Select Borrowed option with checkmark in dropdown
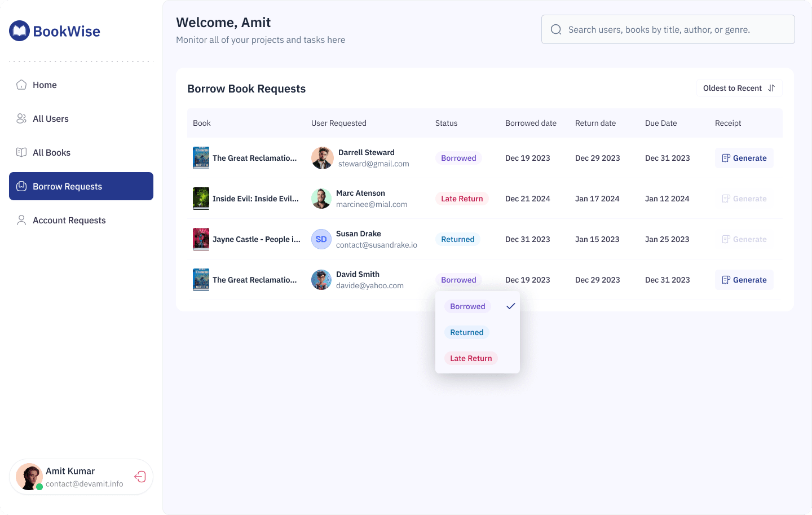Viewport: 812px width, 515px height. pos(467,306)
